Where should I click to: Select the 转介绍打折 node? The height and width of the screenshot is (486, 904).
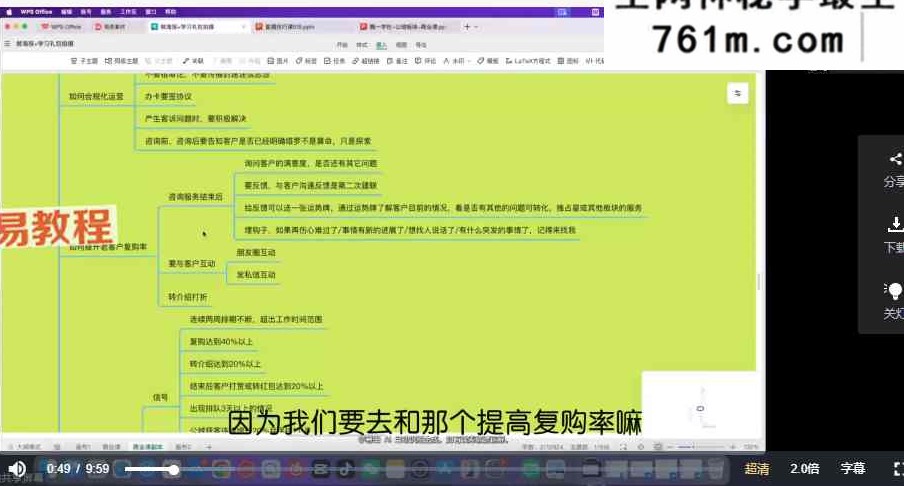(x=187, y=297)
